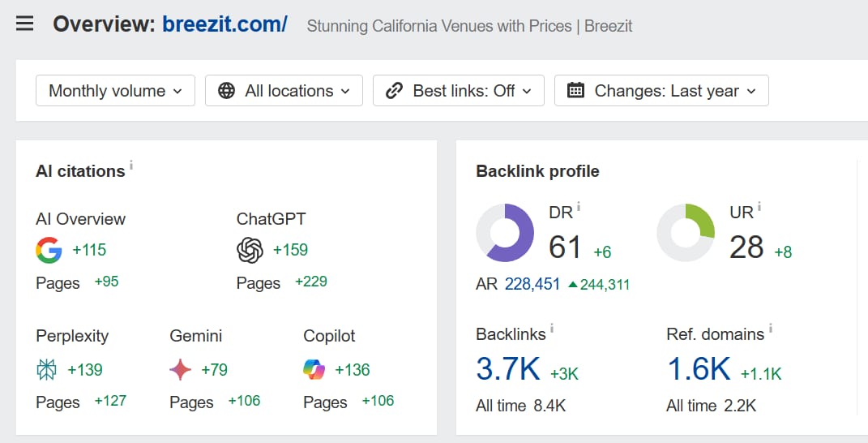Click info icon beside Backlinks label
868x443 pixels.
[x=552, y=329]
